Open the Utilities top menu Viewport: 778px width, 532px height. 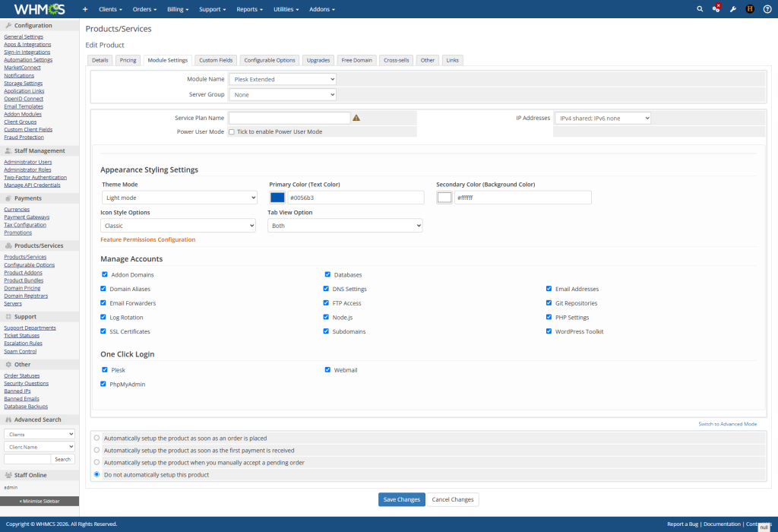click(286, 9)
